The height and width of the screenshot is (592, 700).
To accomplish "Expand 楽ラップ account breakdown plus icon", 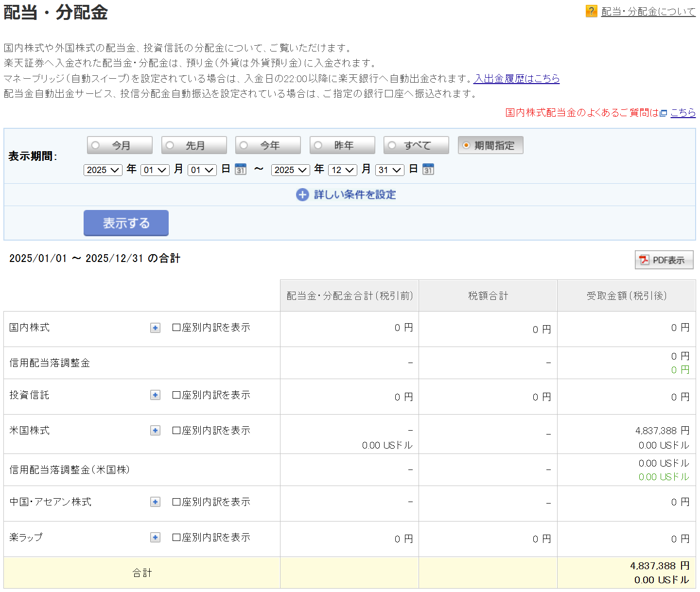I will 155,538.
